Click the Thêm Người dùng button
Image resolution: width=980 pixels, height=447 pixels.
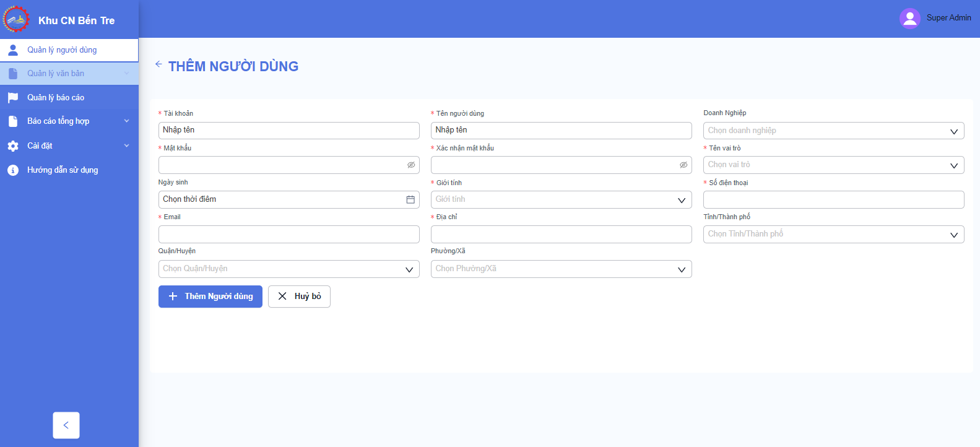pyautogui.click(x=210, y=297)
